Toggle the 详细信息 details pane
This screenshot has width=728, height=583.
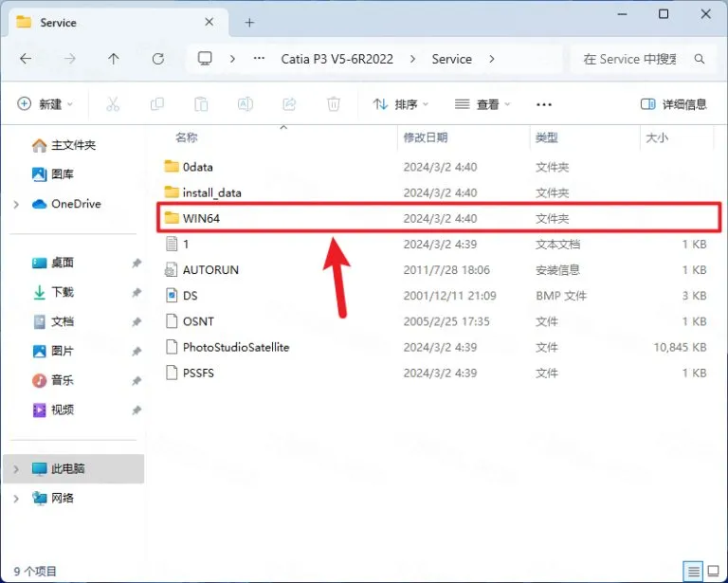point(673,104)
